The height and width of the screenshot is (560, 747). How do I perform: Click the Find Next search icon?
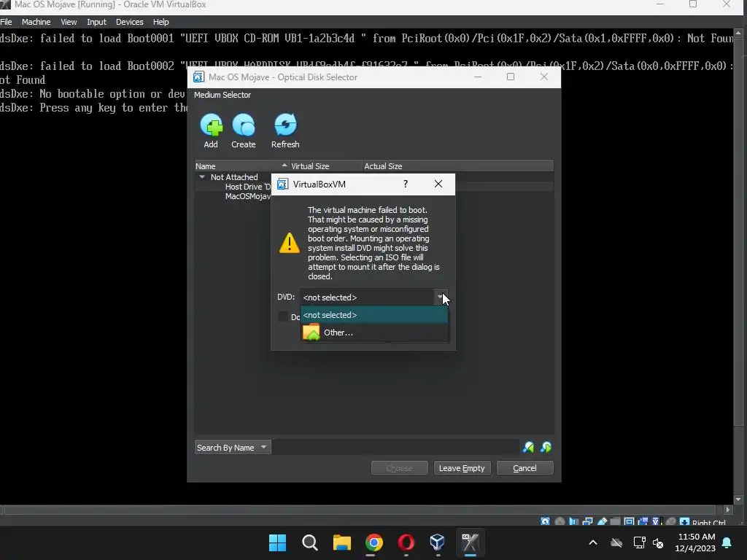pyautogui.click(x=546, y=447)
